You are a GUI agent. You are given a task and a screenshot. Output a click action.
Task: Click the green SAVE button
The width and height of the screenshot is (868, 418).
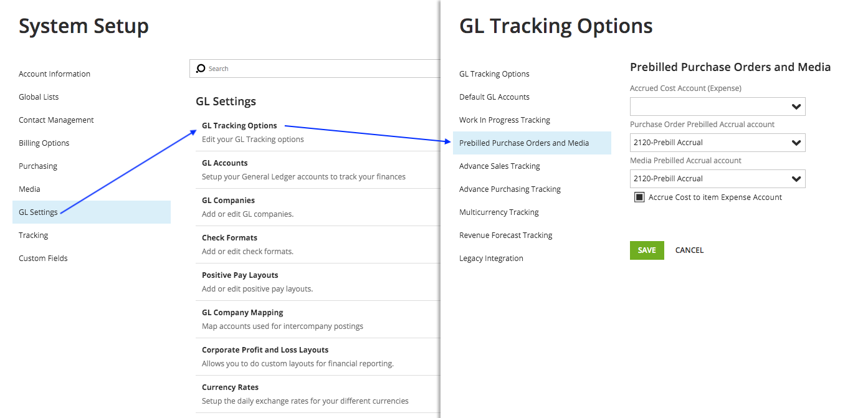point(647,250)
